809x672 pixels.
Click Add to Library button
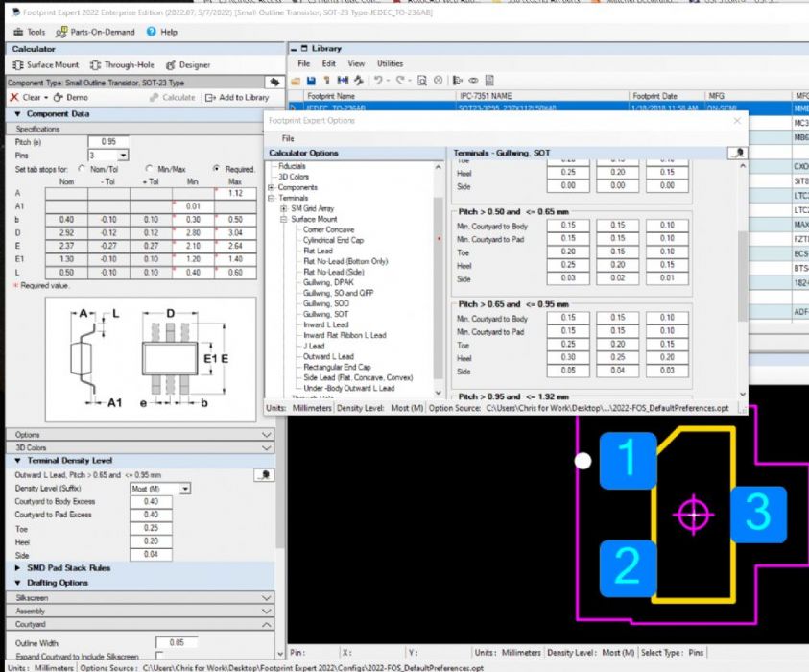[237, 97]
